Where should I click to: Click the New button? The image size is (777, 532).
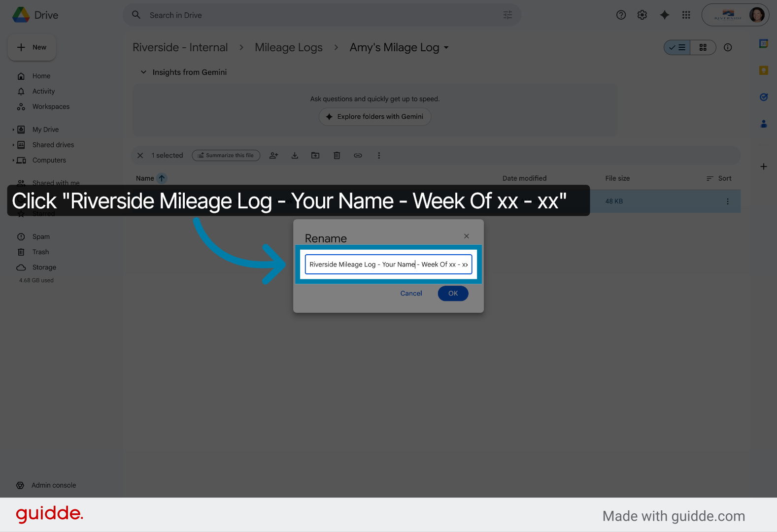32,47
